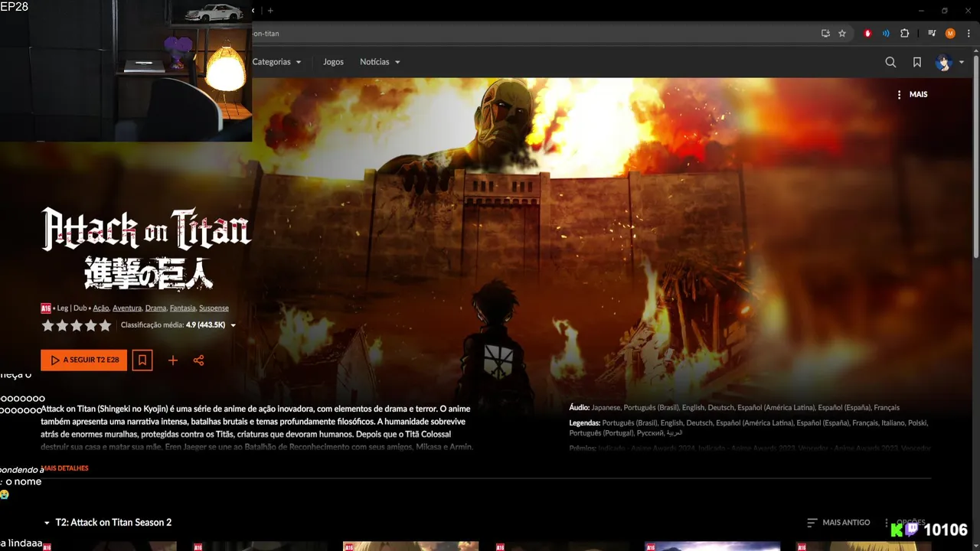Open the watchlist bookmark icon in site header

916,62
